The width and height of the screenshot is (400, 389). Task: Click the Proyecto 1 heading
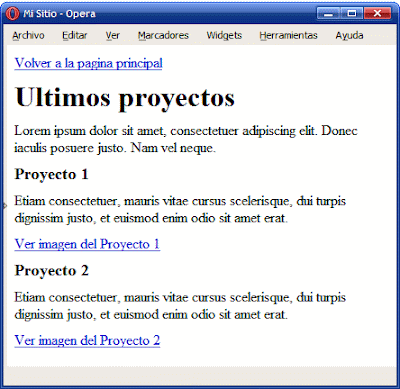click(51, 174)
